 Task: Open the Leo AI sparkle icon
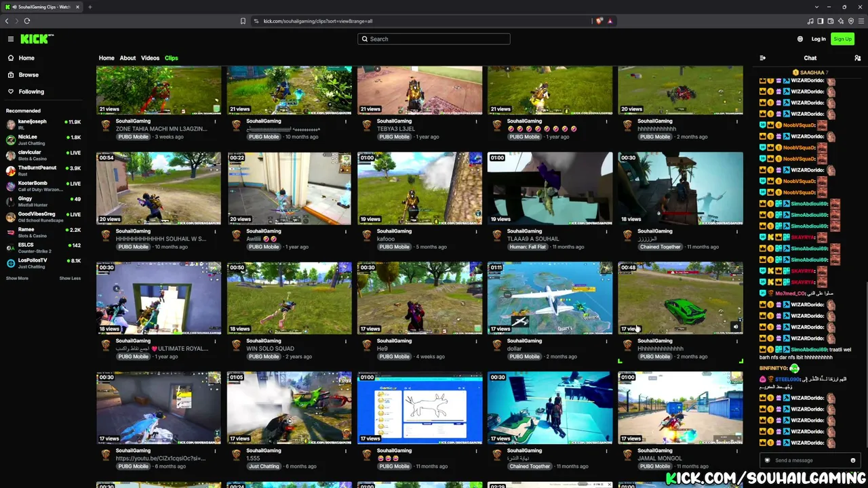coord(841,21)
